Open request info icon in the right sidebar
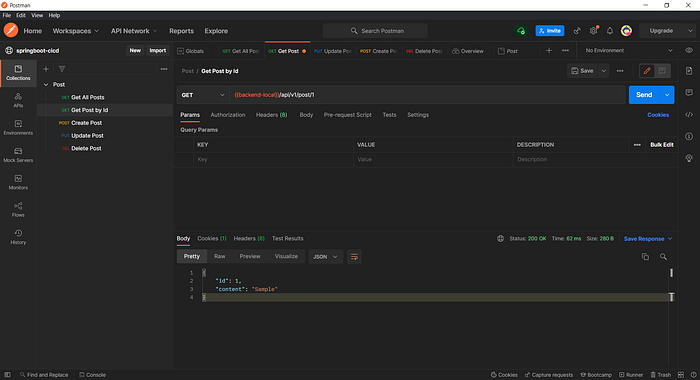The width and height of the screenshot is (700, 380). tap(689, 137)
